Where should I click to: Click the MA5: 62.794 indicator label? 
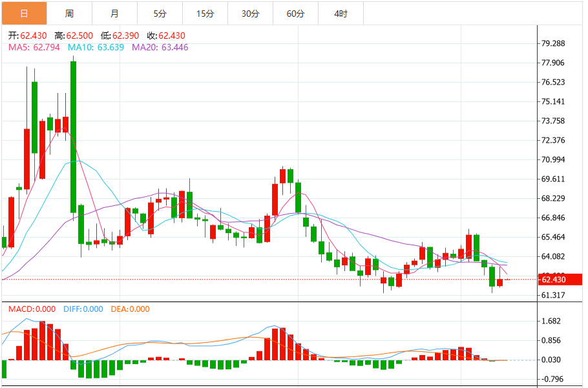click(x=34, y=47)
